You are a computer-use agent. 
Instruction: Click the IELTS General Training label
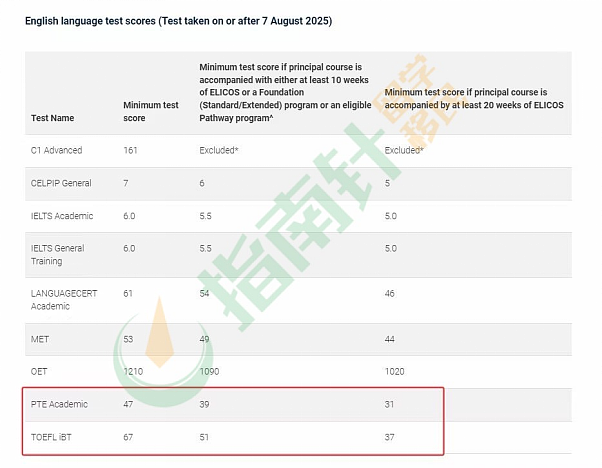58,255
